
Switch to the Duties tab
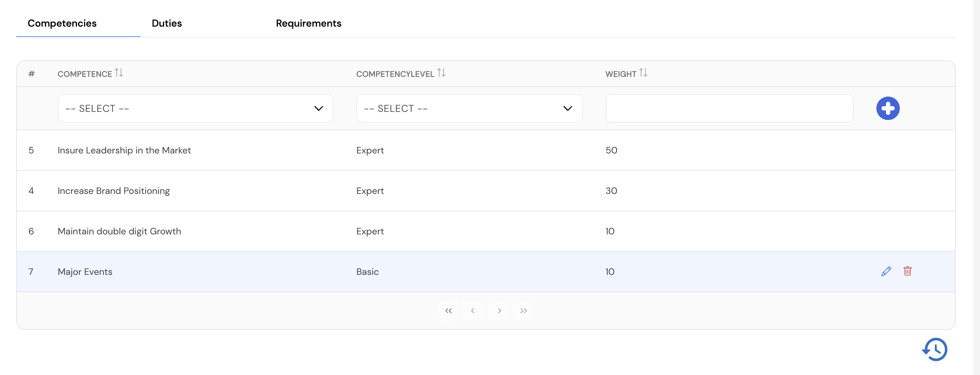click(167, 23)
